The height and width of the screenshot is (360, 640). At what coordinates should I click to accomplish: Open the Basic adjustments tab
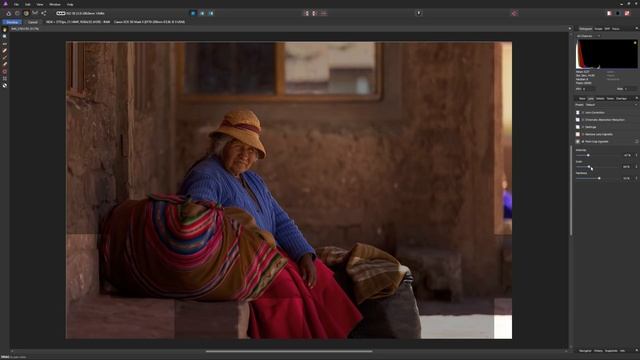tap(582, 99)
